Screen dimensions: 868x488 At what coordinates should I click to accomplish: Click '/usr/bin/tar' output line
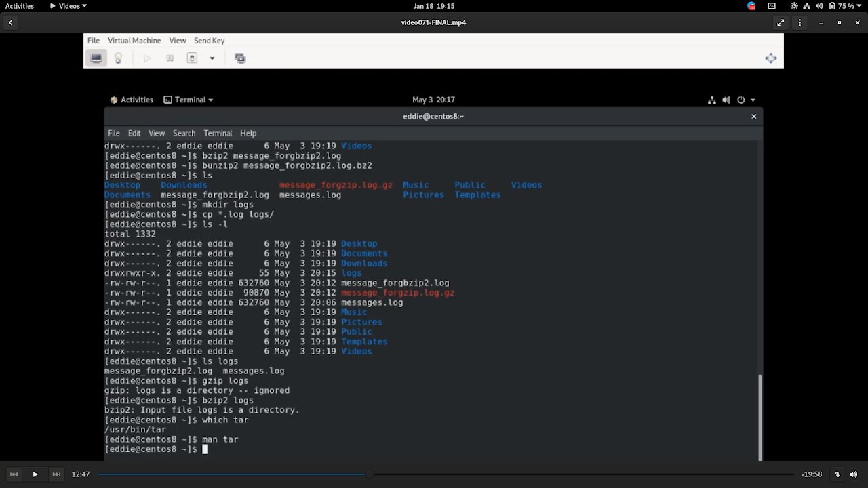click(135, 430)
